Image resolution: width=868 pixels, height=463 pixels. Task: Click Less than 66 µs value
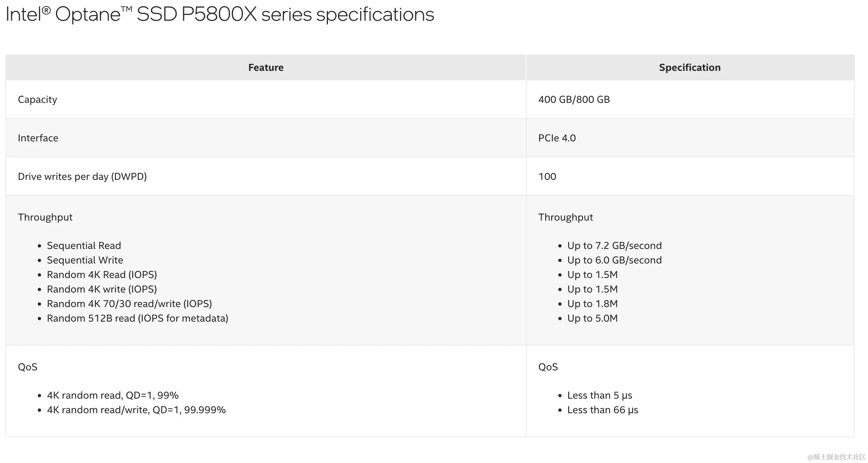pyautogui.click(x=602, y=410)
